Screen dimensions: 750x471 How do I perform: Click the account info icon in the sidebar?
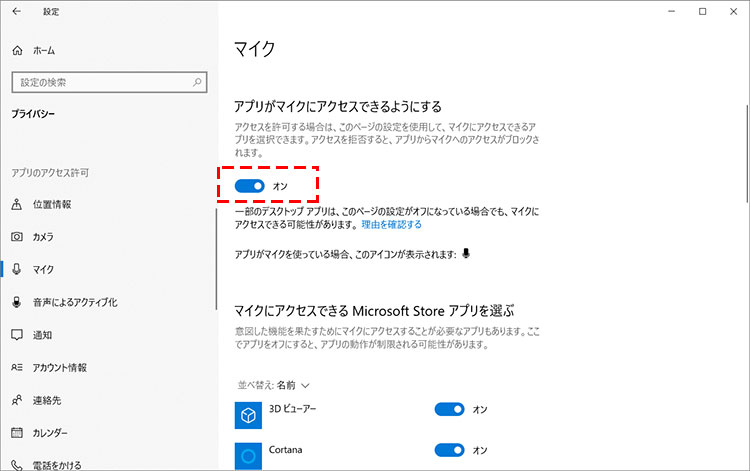coord(17,367)
